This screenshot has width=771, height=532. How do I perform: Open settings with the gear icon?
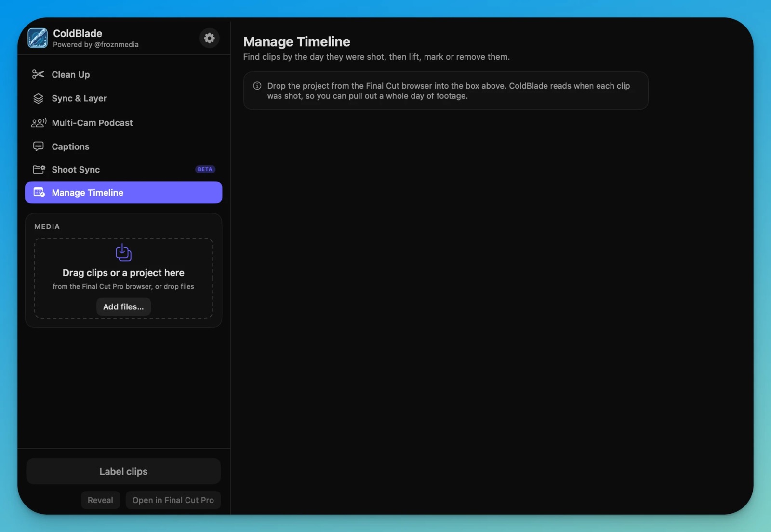[x=209, y=38]
